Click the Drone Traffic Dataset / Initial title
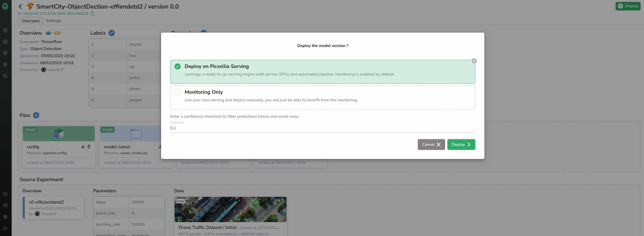 208,227
